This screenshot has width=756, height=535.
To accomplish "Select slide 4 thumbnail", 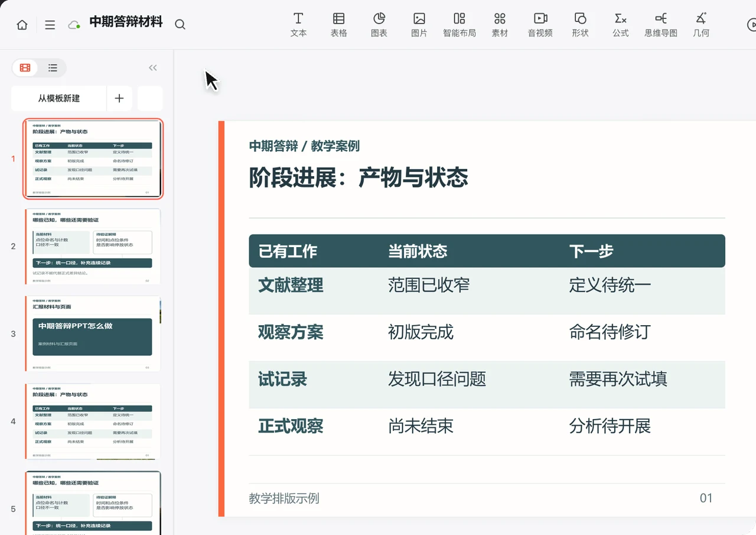I will point(93,421).
